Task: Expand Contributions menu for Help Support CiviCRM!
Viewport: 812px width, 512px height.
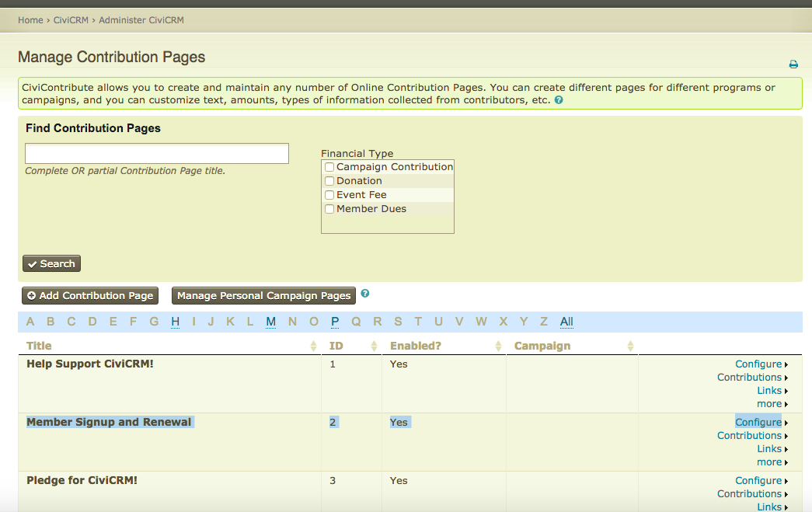Action: click(x=752, y=378)
